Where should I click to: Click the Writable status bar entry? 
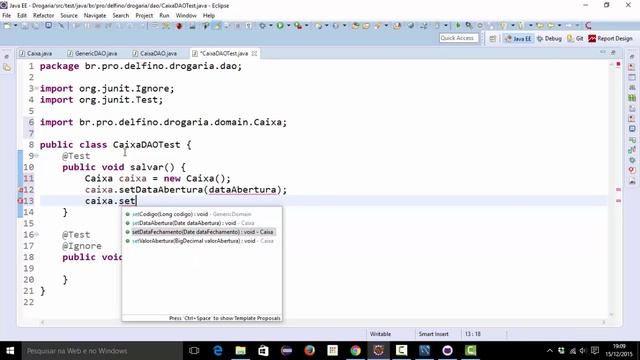(380, 334)
